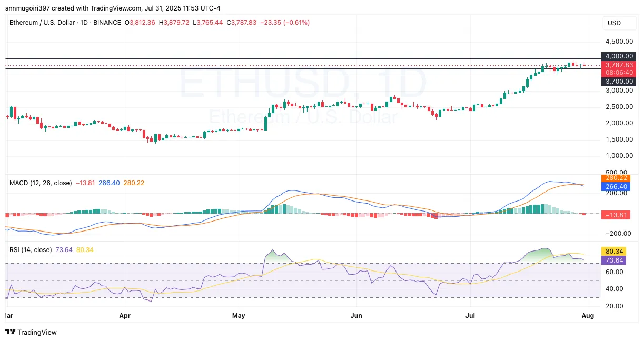Viewport: 644px width, 341px height.
Task: Click the 4,000.00 horizontal line price label
Action: [x=618, y=56]
